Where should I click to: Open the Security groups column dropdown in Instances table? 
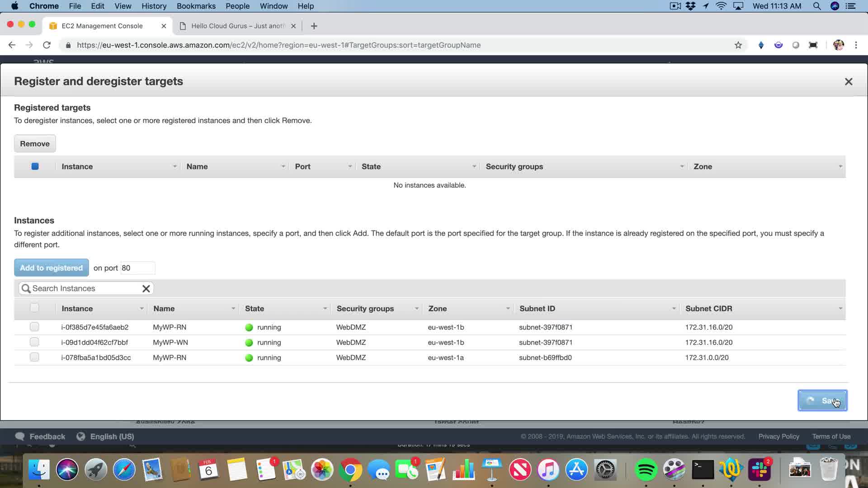pyautogui.click(x=416, y=309)
